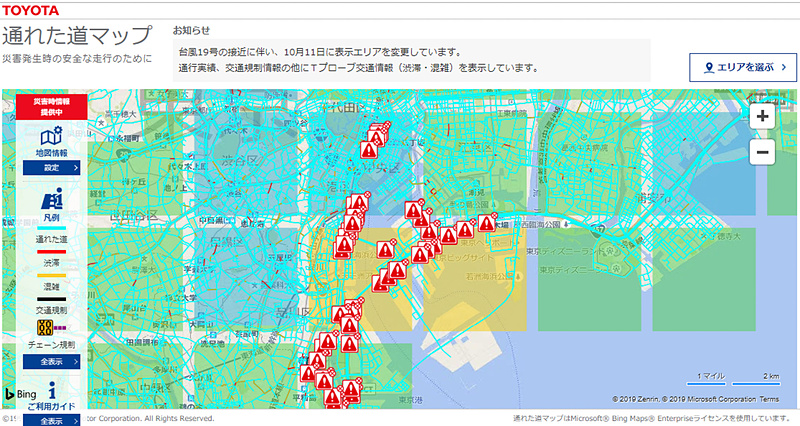Click the 通れた道 legend label text

tap(52, 239)
